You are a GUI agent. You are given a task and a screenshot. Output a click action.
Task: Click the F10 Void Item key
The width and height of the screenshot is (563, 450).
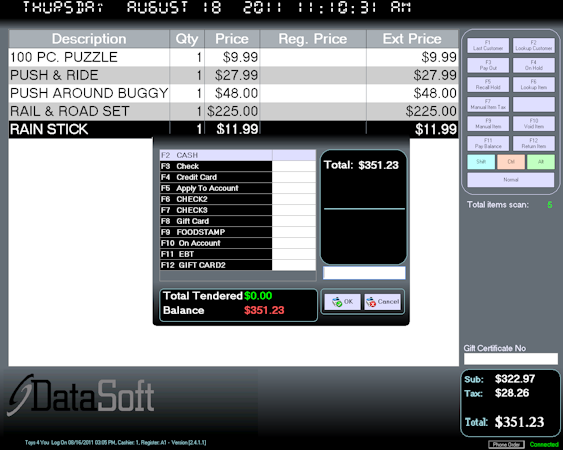pos(534,124)
